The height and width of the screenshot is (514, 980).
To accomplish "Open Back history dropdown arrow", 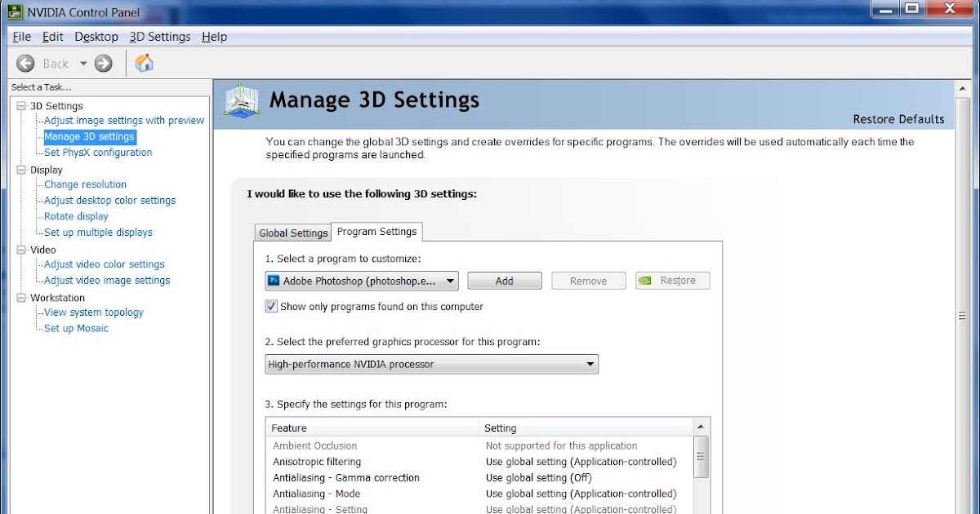I will [x=82, y=64].
